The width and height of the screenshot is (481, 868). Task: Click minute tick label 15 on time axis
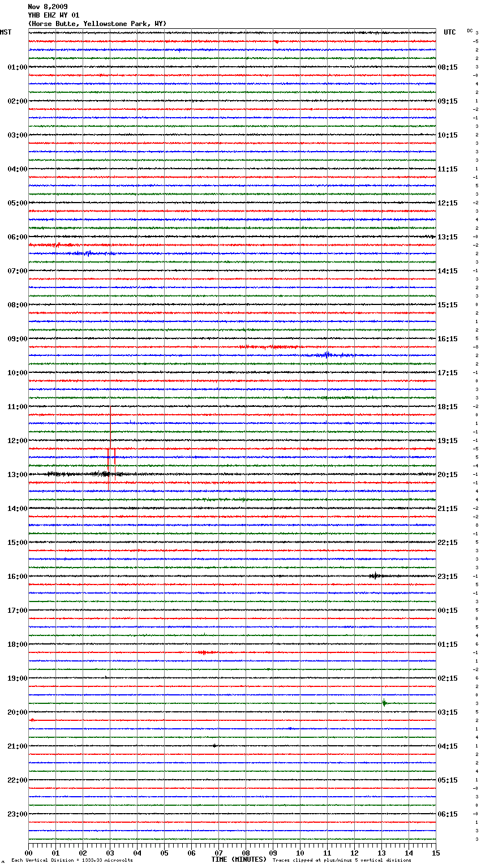(436, 853)
